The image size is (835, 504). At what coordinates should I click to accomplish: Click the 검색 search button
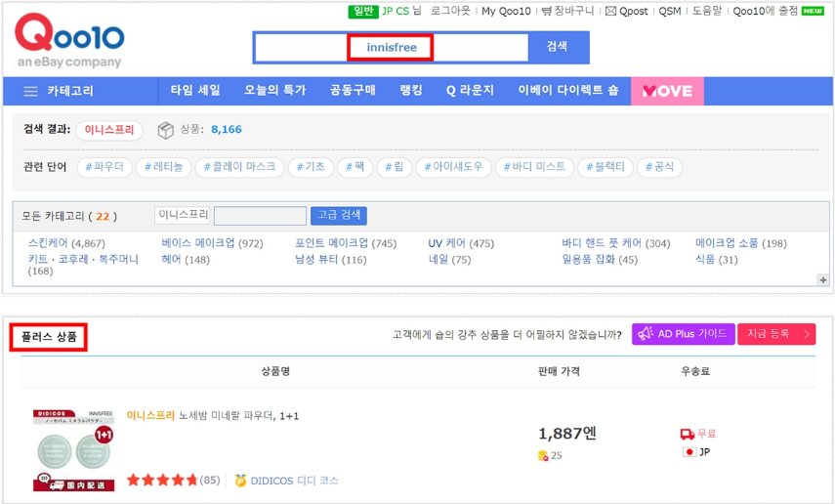pyautogui.click(x=558, y=47)
